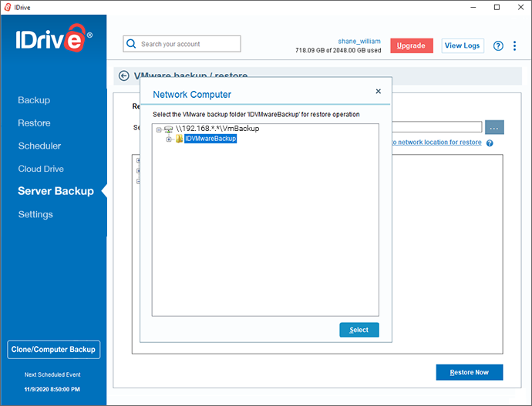
Task: Click the 718.09 GB of 2048.00 GB used text
Action: [338, 50]
